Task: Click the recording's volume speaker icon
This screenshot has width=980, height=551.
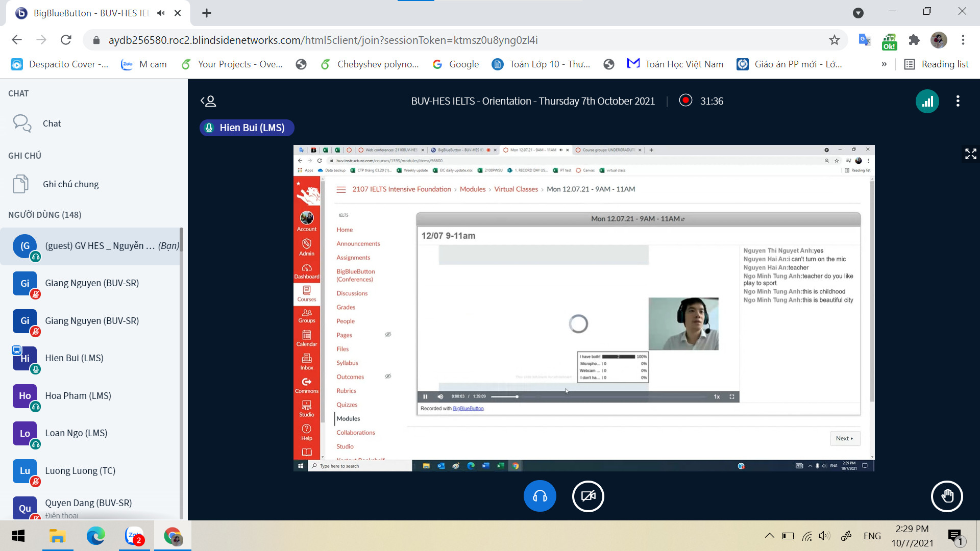Action: pos(440,396)
